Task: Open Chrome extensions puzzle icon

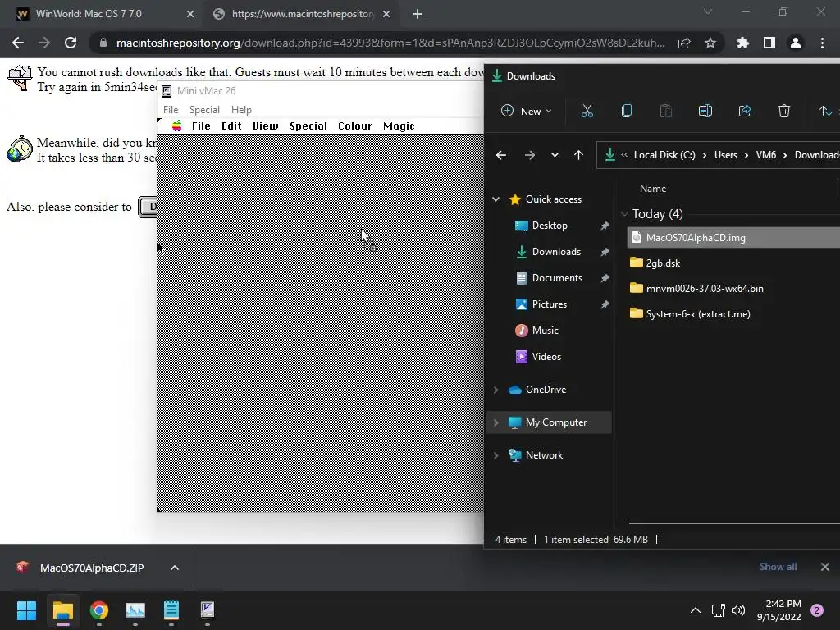Action: tap(743, 43)
